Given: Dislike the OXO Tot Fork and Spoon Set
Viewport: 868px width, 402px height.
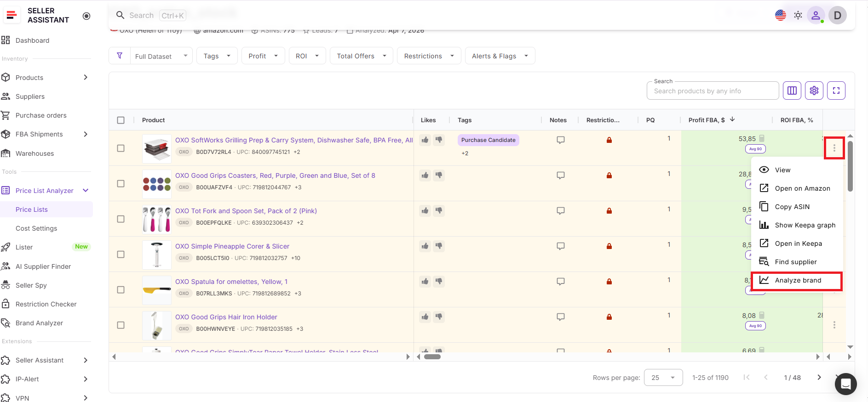Looking at the screenshot, I should point(439,210).
